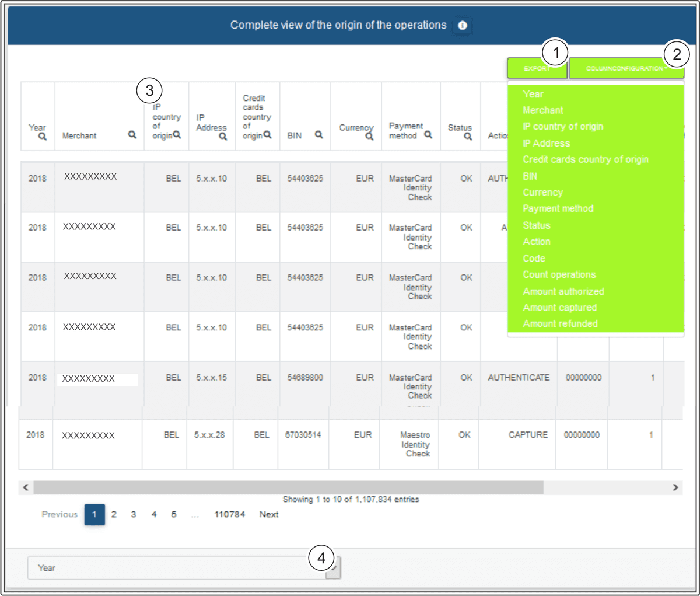Click the Currency column search icon
Viewport: 700px width, 596px height.
point(369,137)
